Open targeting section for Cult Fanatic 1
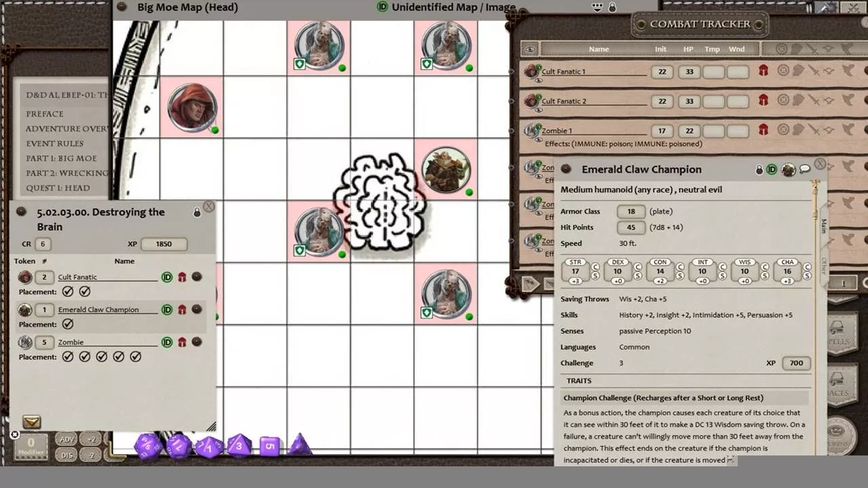This screenshot has height=488, width=868. click(x=783, y=70)
